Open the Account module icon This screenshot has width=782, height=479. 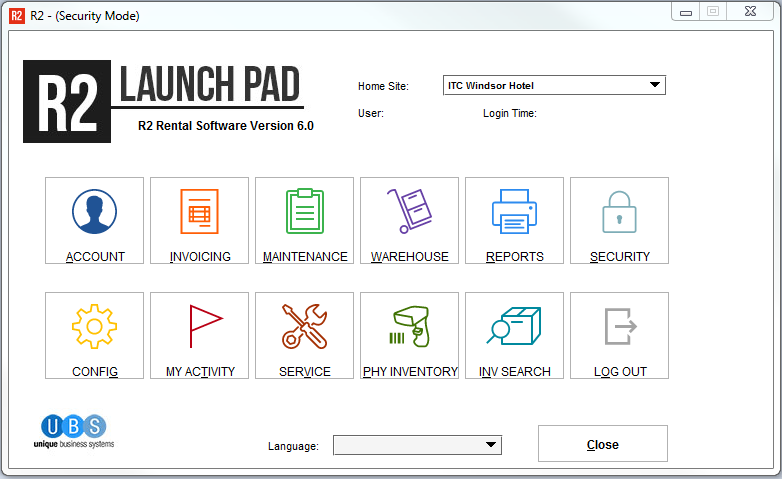click(95, 212)
